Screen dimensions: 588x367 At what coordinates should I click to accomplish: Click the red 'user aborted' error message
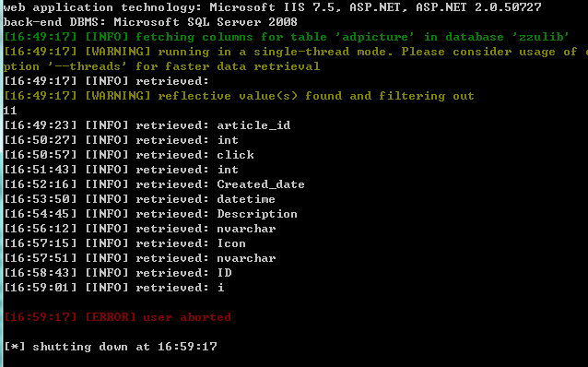[x=187, y=317]
